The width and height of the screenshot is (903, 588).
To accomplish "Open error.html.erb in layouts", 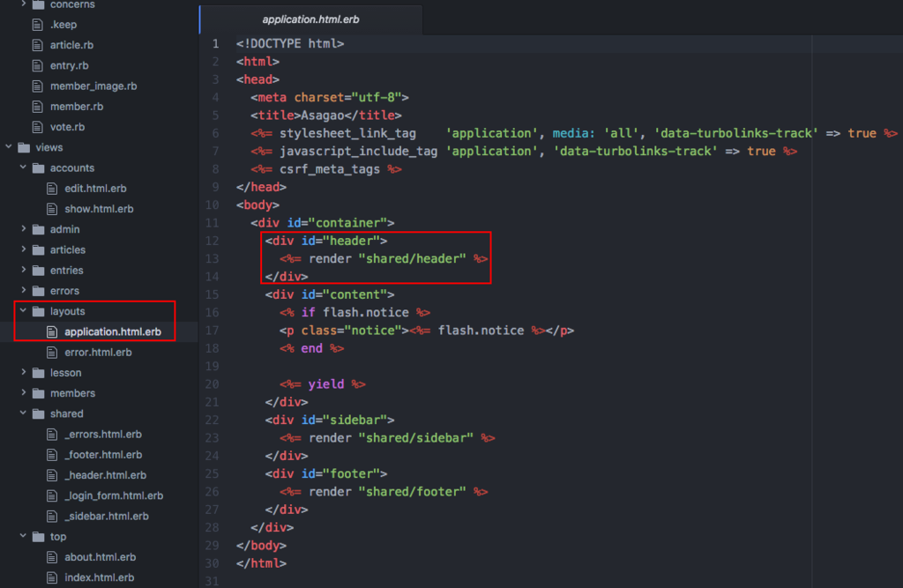I will [x=98, y=352].
